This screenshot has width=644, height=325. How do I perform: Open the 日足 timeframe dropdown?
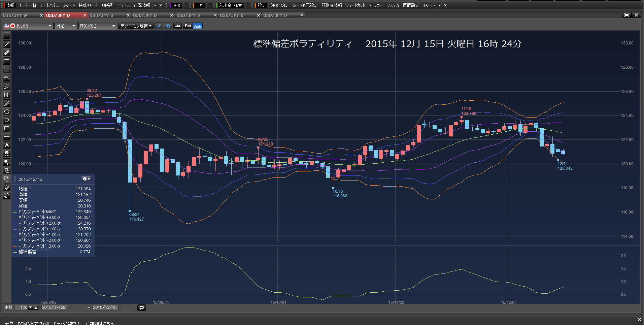pyautogui.click(x=66, y=26)
